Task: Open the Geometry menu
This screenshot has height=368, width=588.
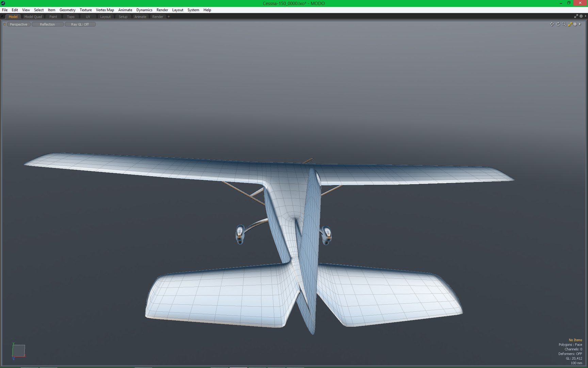Action: click(x=67, y=10)
